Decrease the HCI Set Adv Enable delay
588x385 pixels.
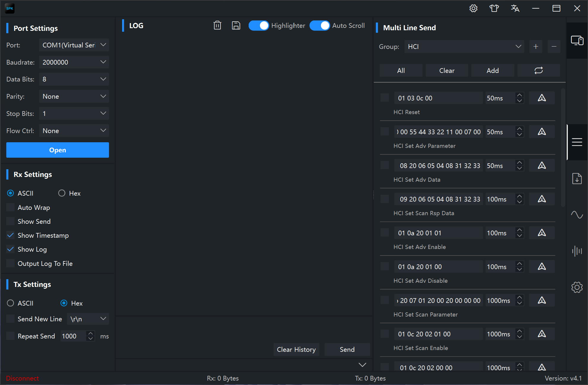[x=520, y=236]
